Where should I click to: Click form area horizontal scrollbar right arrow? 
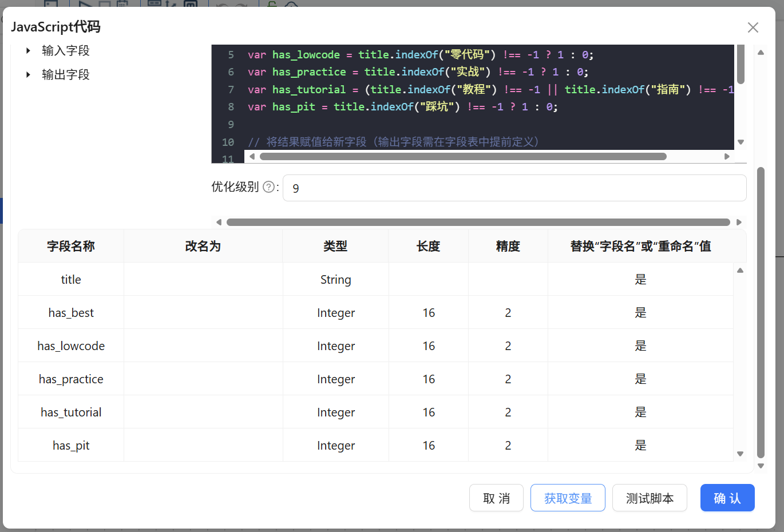739,222
